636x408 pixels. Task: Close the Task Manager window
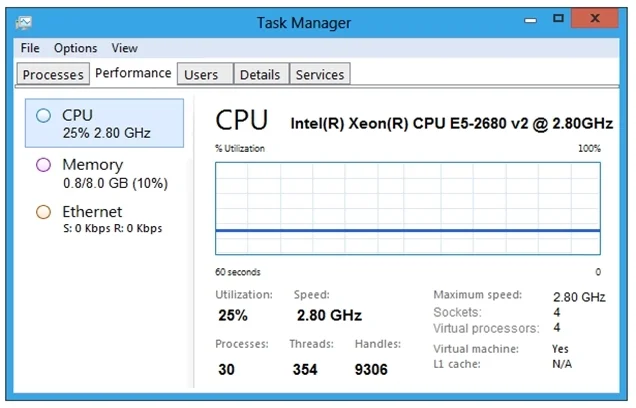[595, 18]
